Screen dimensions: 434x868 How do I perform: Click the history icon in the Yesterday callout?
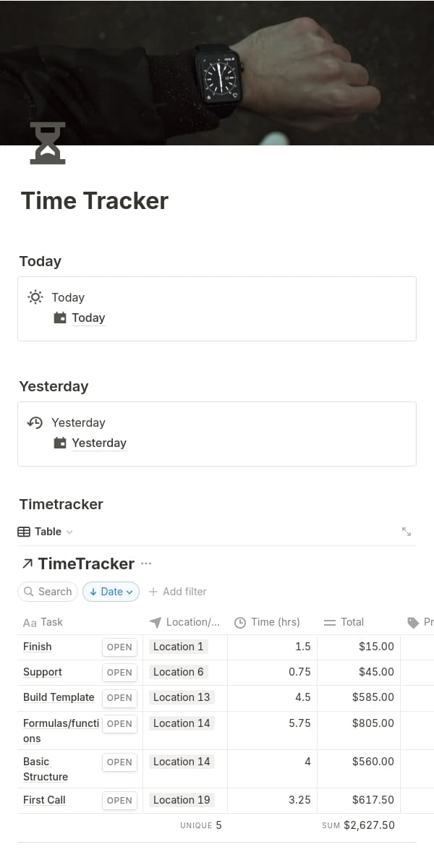(x=35, y=422)
